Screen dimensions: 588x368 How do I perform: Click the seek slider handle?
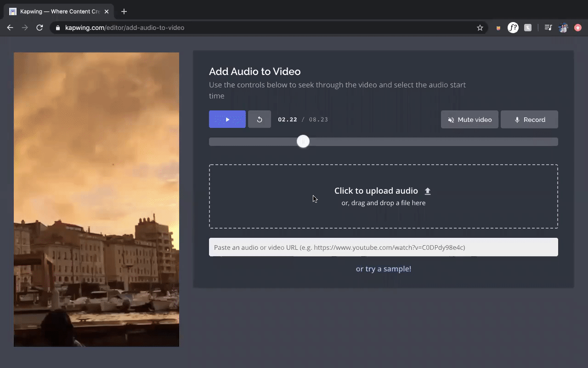point(303,142)
